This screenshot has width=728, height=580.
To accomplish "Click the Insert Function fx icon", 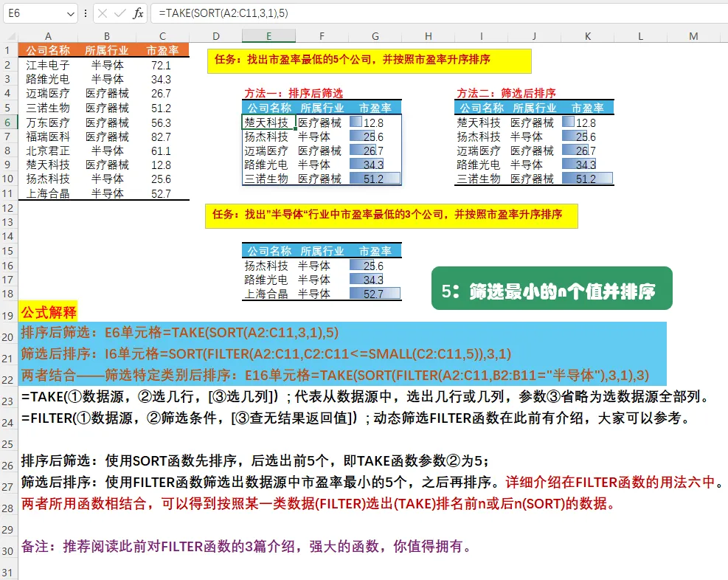I will click(138, 13).
